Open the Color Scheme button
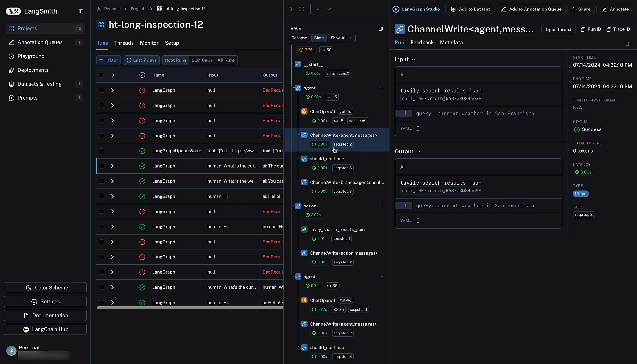Screen dimensions: 637x364 pos(45,288)
